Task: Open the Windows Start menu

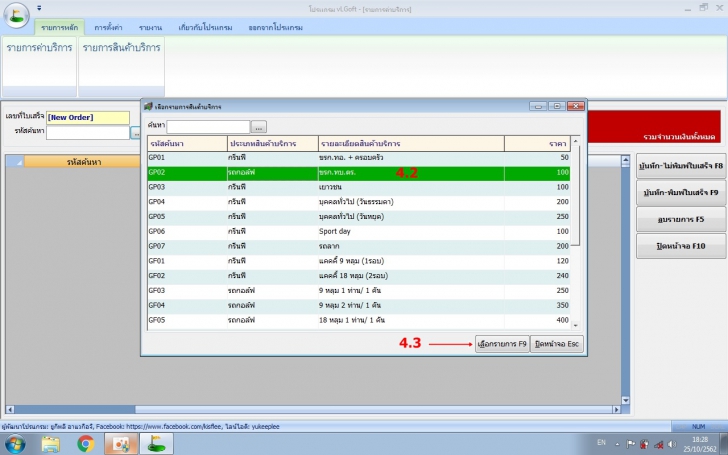Action: [15, 444]
